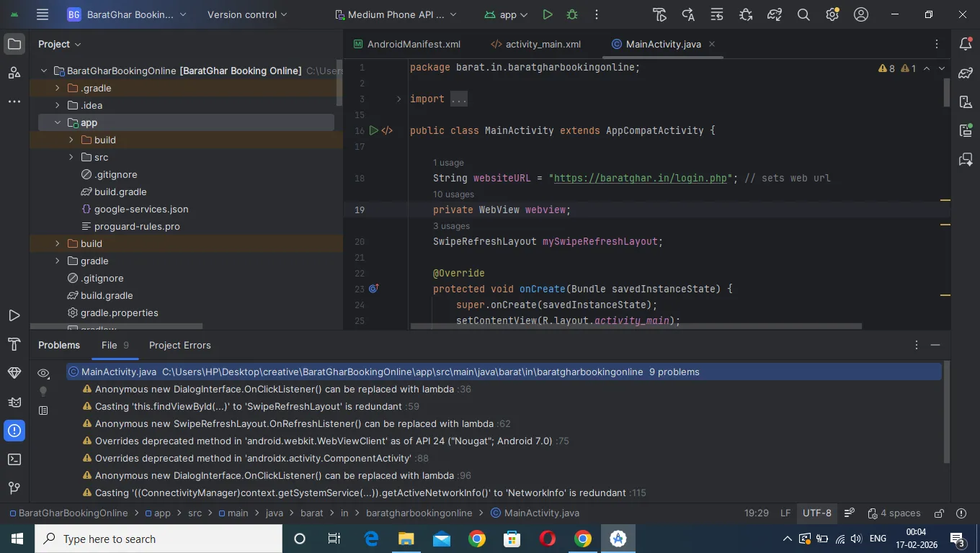Click the Search Everywhere magnifier icon
Image resolution: width=980 pixels, height=553 pixels.
(803, 14)
